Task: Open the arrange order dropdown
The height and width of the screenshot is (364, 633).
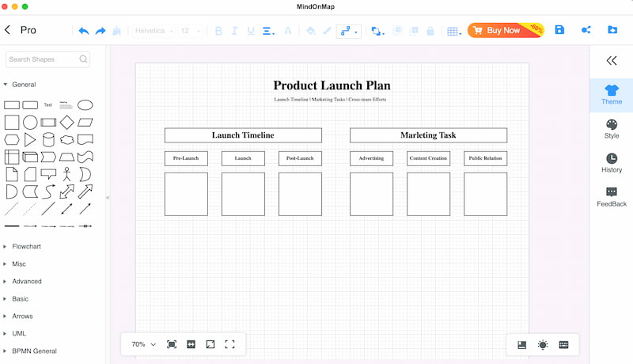Action: [x=377, y=31]
